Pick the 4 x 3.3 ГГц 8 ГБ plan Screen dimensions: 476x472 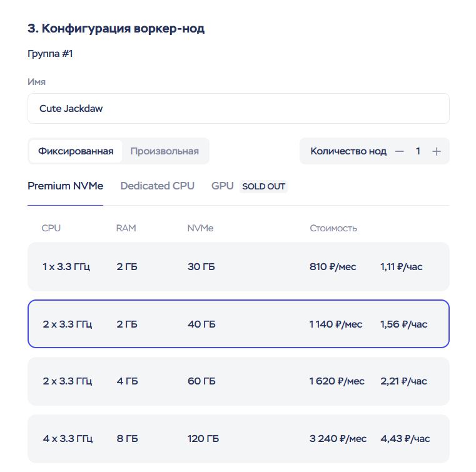point(238,439)
